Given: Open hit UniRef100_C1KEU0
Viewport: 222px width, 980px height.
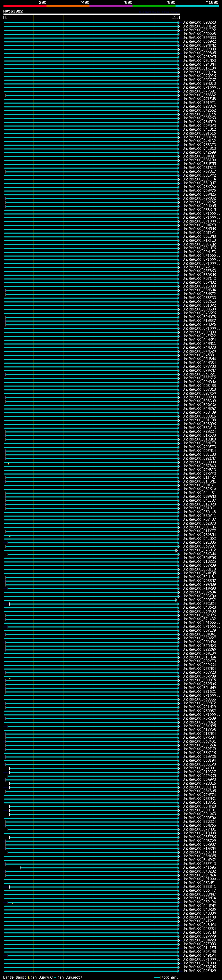Looking at the screenshot, I should (199, 68).
